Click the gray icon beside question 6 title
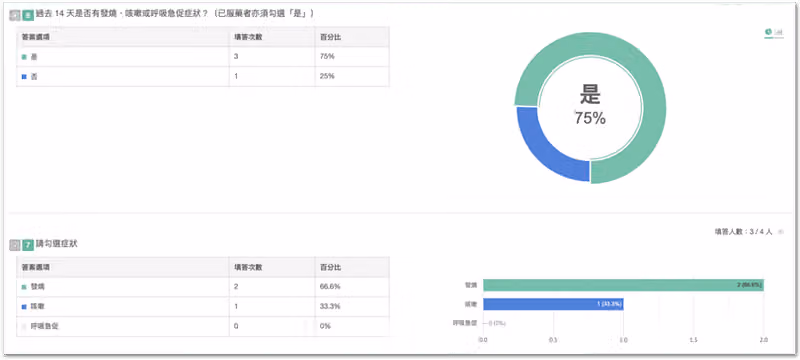800x360 pixels. pos(15,15)
